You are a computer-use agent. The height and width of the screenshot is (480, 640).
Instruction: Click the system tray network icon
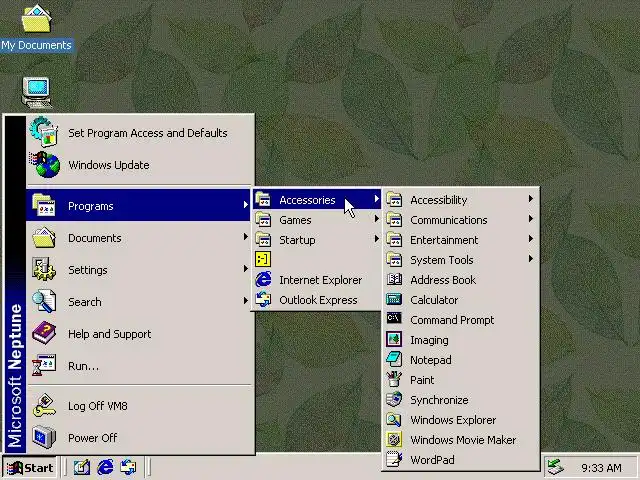[556, 467]
